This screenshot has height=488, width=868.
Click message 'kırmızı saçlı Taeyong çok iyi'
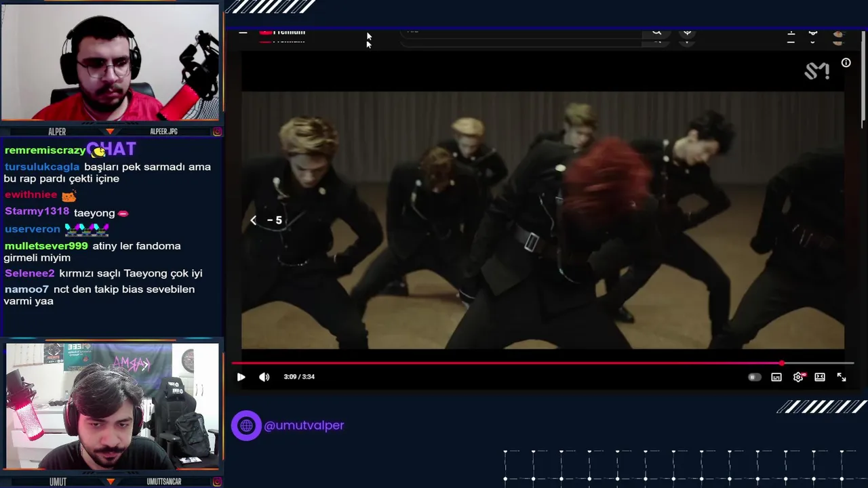pos(131,273)
